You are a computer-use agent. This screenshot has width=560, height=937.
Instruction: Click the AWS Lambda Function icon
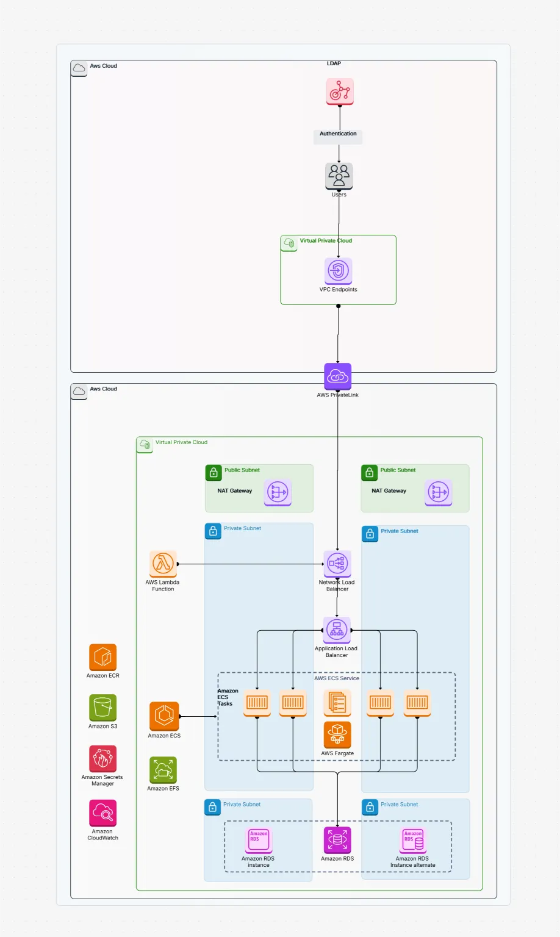tap(163, 564)
